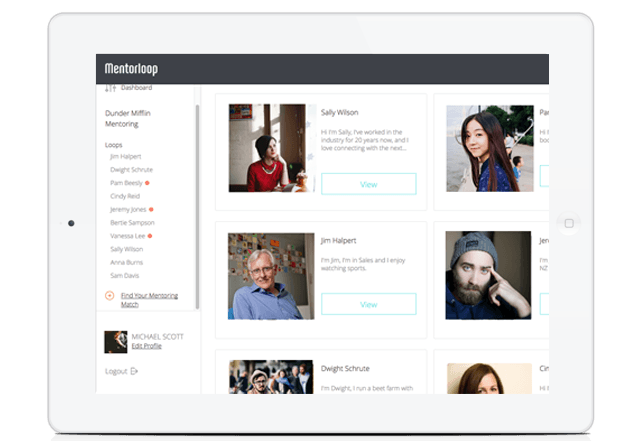Follow the Find Your Mentoring Match link

149,300
